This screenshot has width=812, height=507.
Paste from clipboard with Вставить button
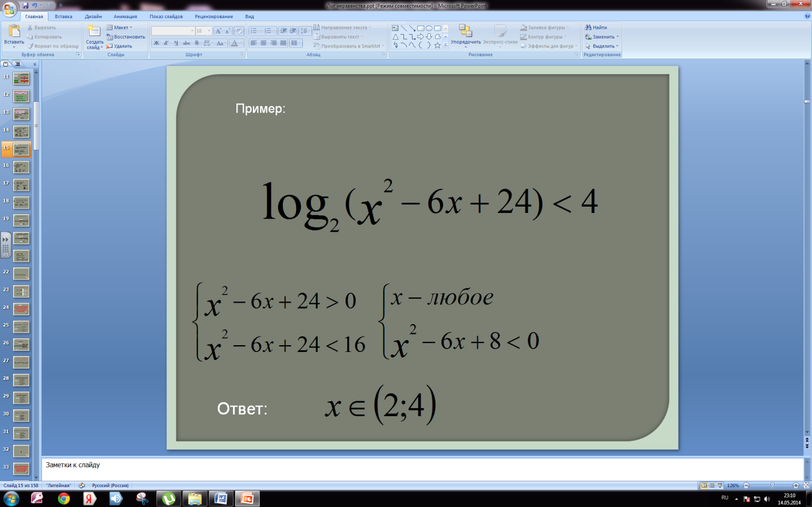[14, 35]
